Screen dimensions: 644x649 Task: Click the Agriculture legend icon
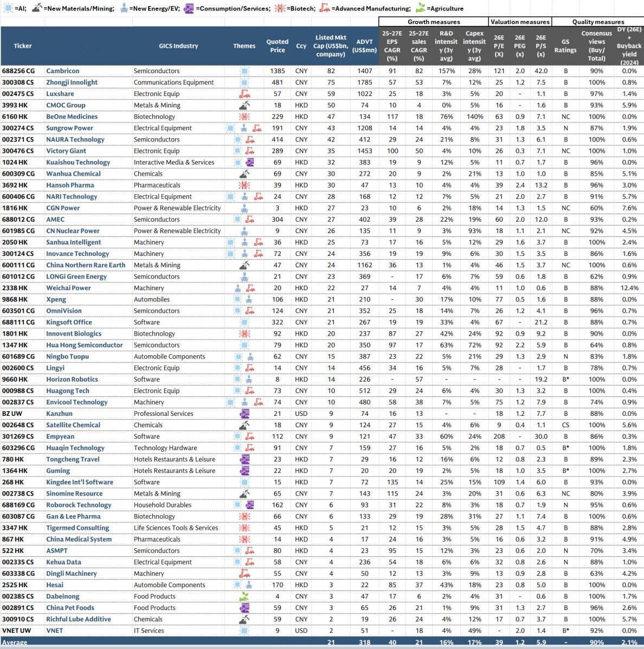coord(421,8)
